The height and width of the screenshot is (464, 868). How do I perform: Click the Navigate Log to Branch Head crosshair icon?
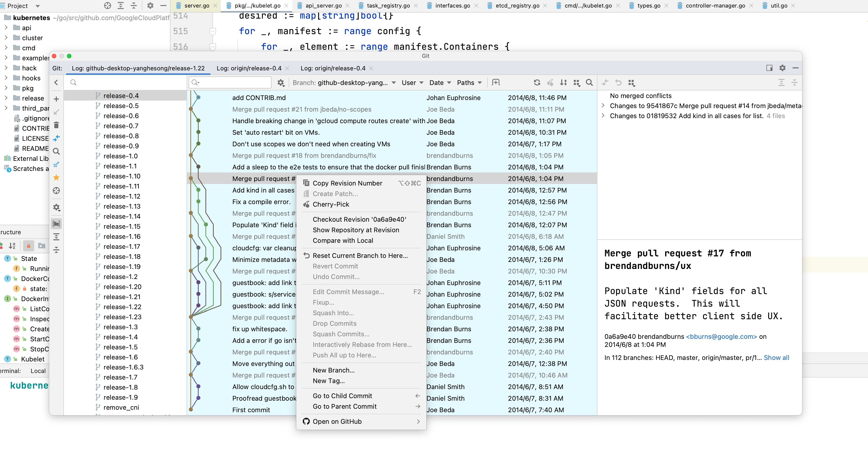click(56, 191)
